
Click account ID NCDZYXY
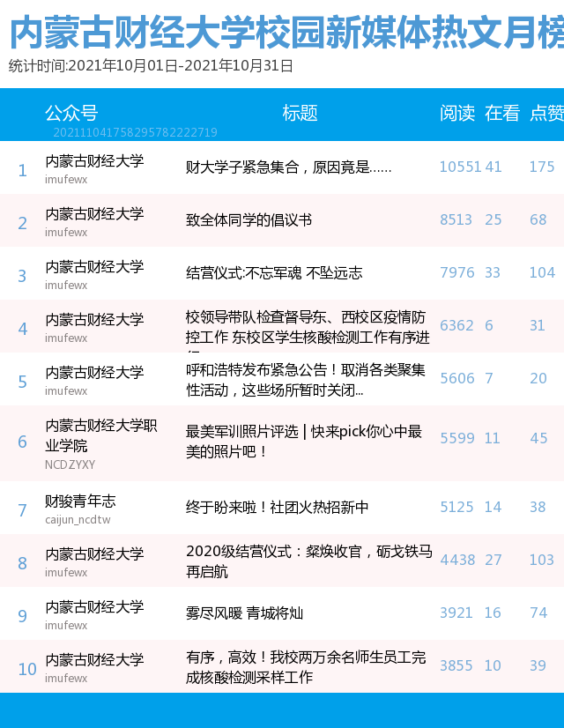click(x=70, y=464)
